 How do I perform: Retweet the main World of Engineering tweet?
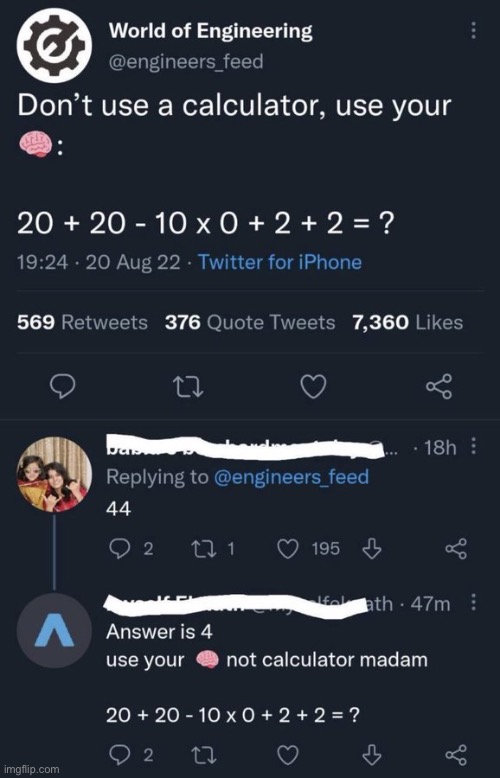click(192, 387)
